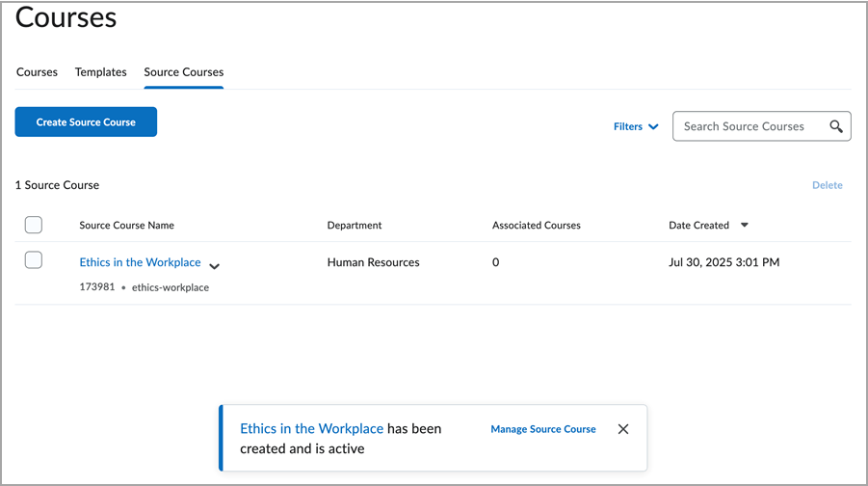Sort by the Date Created column header
This screenshot has height=486, width=868.
click(698, 226)
